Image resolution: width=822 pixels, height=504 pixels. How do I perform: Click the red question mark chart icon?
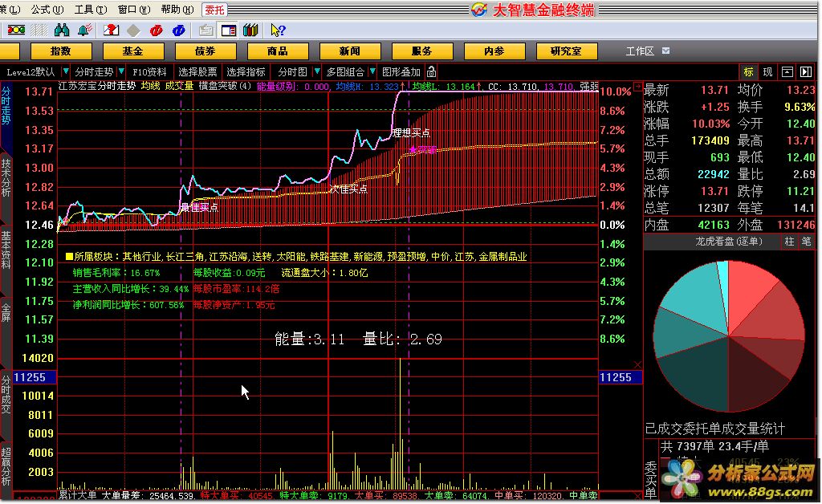(111, 30)
